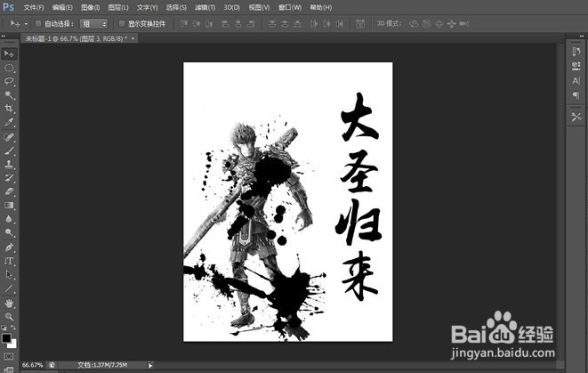Screen dimensions: 588x373
Task: Open the 滤镜(T) menu
Action: tap(205, 7)
